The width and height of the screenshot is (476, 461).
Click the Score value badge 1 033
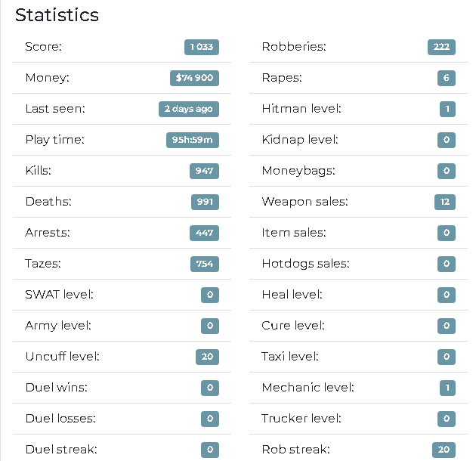pos(202,47)
